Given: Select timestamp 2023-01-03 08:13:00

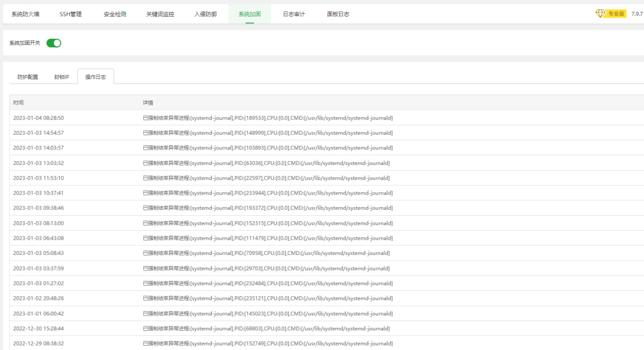Looking at the screenshot, I should tap(38, 223).
